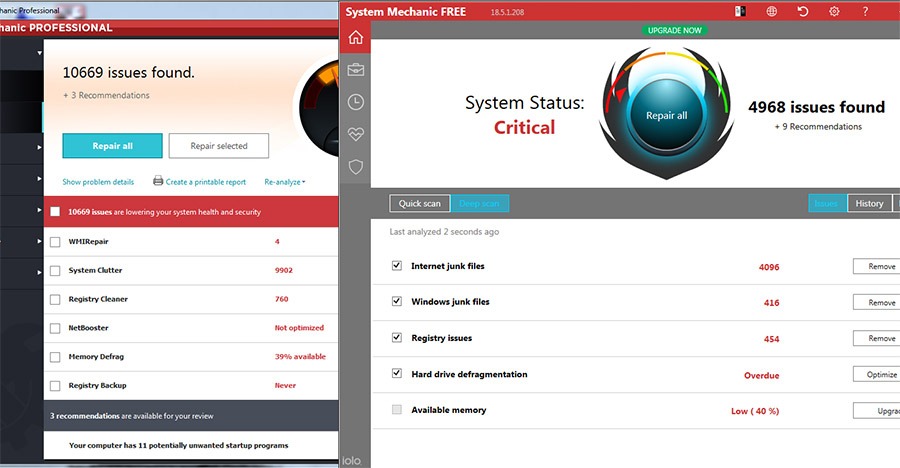Expand the sidebar arrow beside the Repair all row

(x=40, y=147)
